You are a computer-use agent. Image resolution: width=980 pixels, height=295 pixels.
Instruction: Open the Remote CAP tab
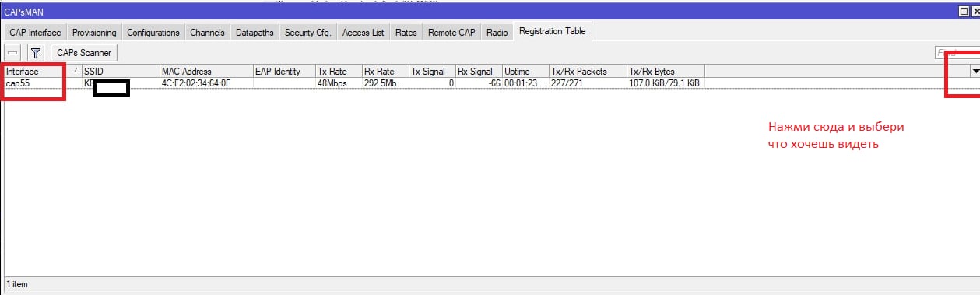coord(451,33)
